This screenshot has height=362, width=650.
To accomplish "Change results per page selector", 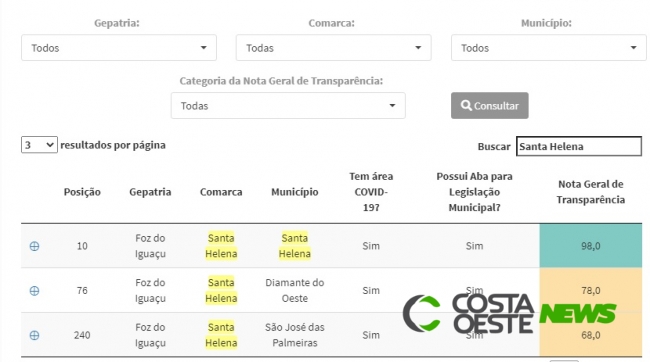I will coord(39,145).
